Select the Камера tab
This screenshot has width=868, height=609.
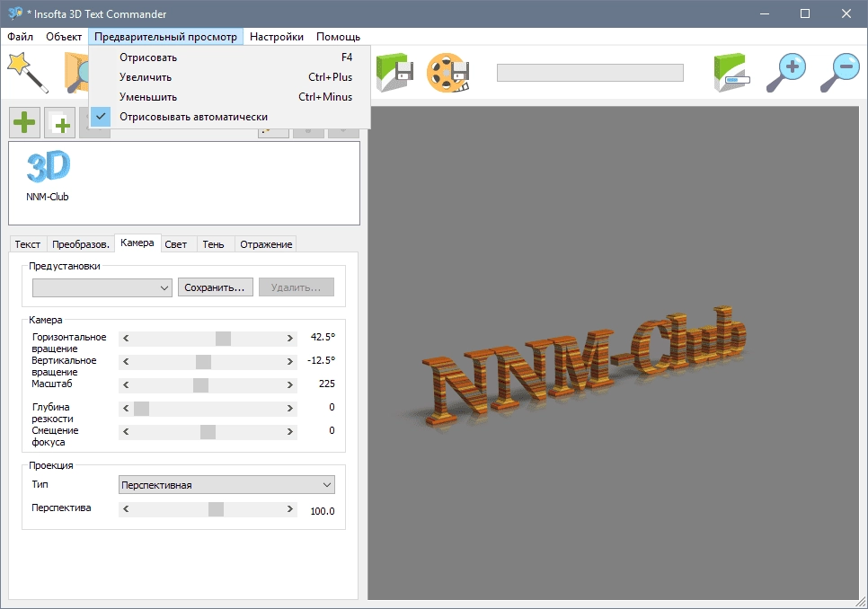[x=137, y=243]
